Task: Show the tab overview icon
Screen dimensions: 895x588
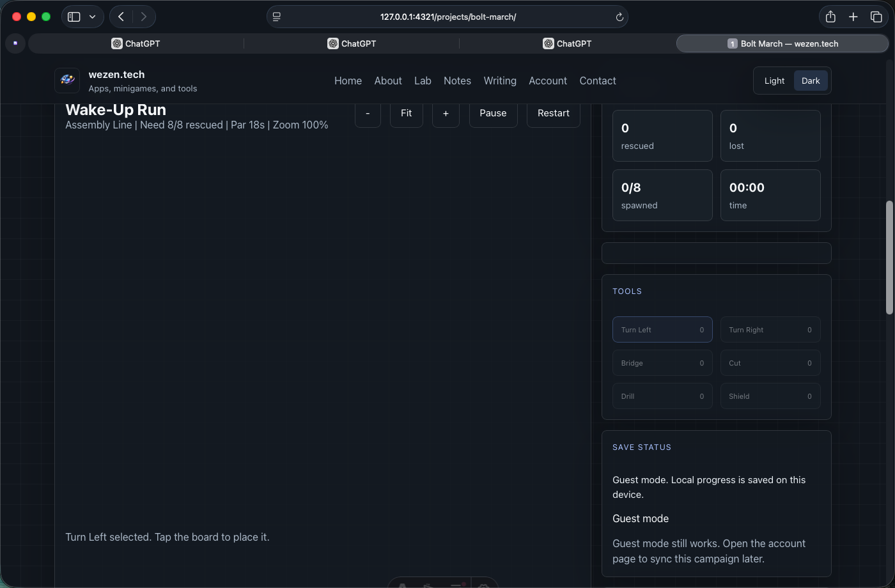Action: [x=876, y=17]
